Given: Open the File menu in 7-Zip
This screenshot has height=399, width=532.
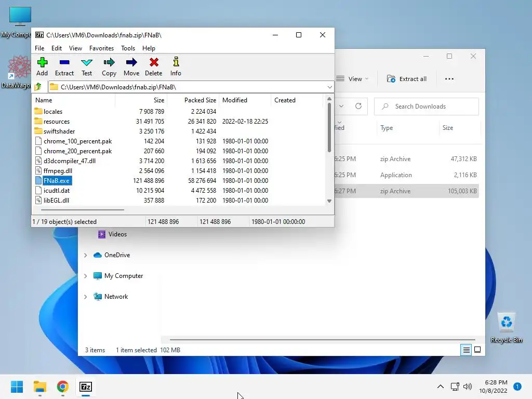Looking at the screenshot, I should tap(39, 48).
